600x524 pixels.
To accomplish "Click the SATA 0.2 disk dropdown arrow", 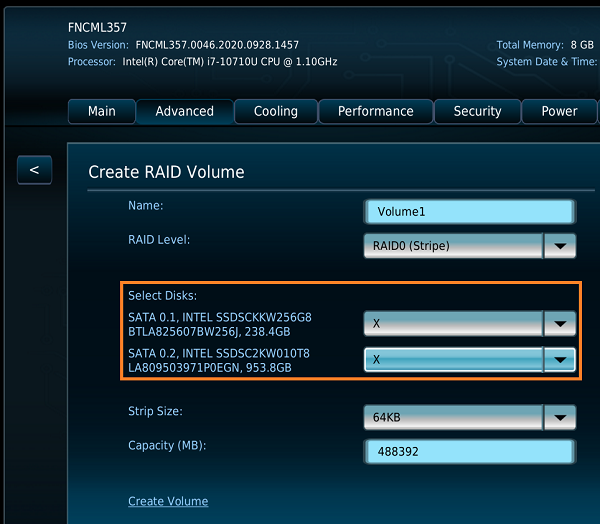I will (560, 359).
